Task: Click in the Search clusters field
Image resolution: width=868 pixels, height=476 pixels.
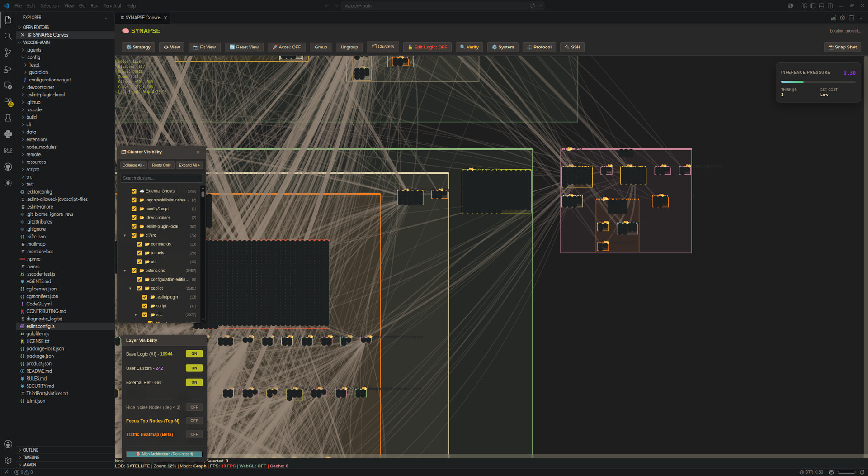Action: click(x=161, y=178)
